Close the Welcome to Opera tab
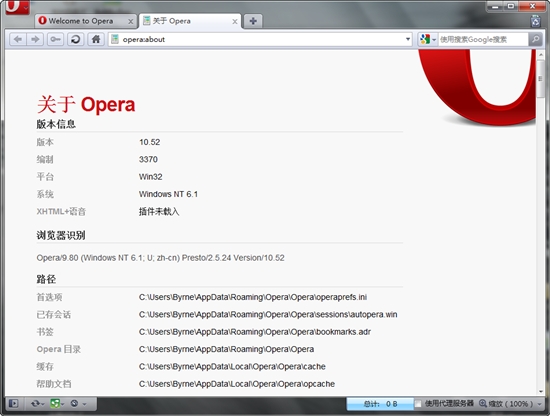The image size is (550, 416). pos(130,22)
